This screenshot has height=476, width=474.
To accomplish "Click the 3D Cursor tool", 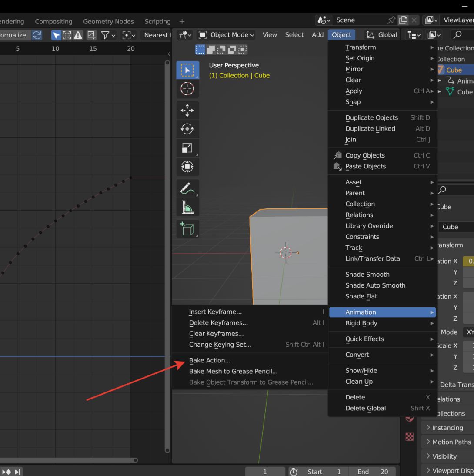I will coord(187,89).
